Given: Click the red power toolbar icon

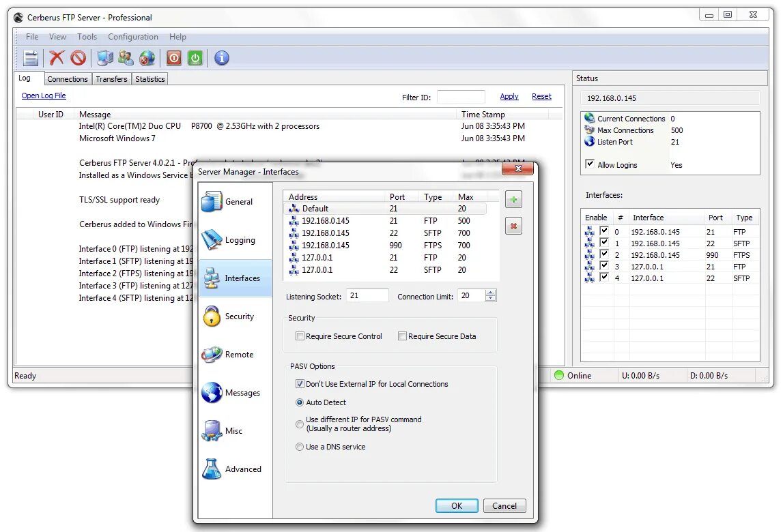Looking at the screenshot, I should click(174, 58).
